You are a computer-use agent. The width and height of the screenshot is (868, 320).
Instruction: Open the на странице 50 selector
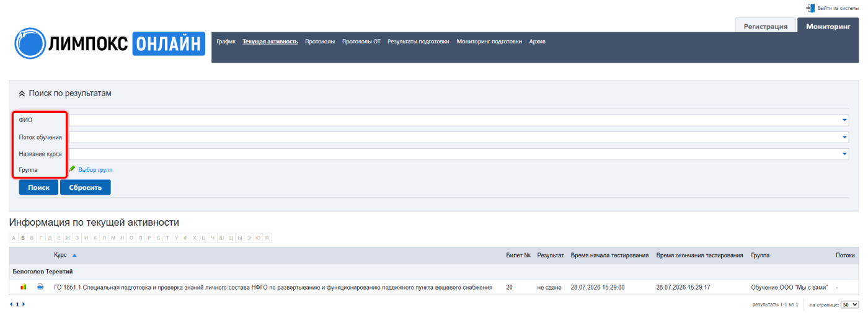point(850,304)
